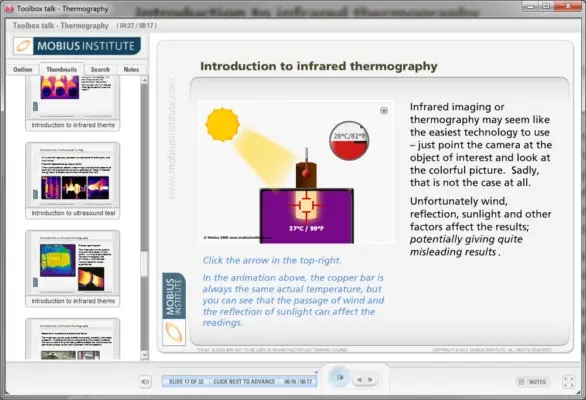Expand the small dropdown marker above progress bar
The image size is (586, 400).
(316, 372)
